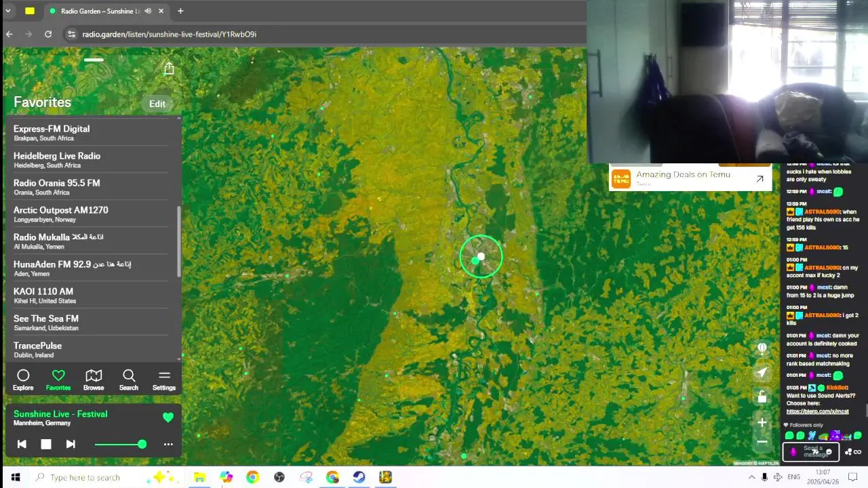868x488 pixels.
Task: Select Radio Mukalla station
Action: 91,241
